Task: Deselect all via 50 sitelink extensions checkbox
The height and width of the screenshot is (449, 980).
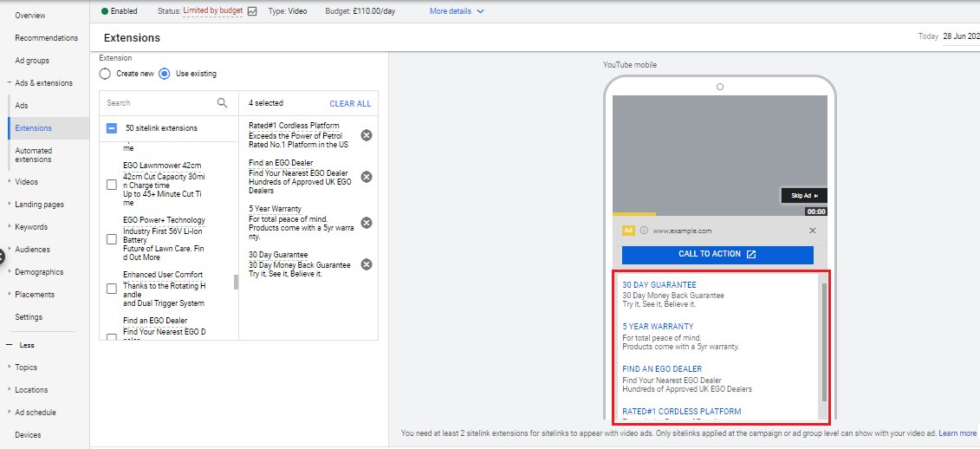Action: (111, 128)
